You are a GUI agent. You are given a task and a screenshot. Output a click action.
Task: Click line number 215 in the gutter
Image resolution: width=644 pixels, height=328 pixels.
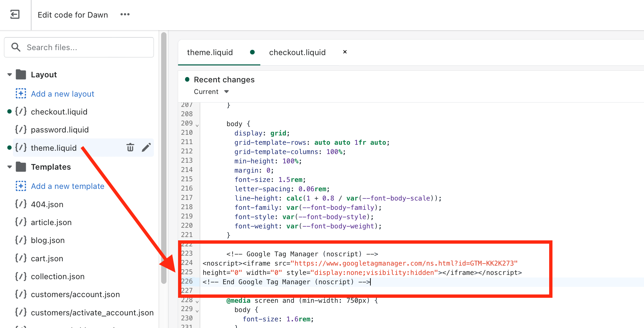click(x=187, y=179)
